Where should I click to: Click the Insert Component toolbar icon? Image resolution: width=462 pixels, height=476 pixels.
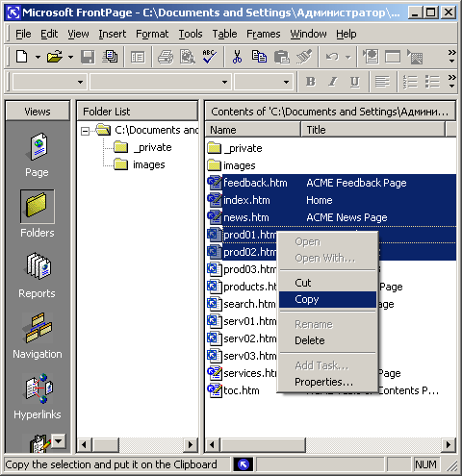click(371, 57)
